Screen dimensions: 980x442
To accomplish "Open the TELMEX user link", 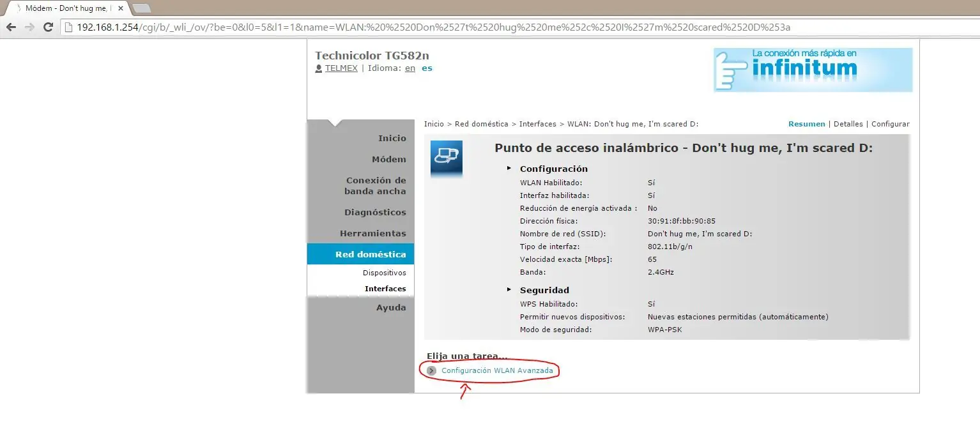I will (x=341, y=68).
